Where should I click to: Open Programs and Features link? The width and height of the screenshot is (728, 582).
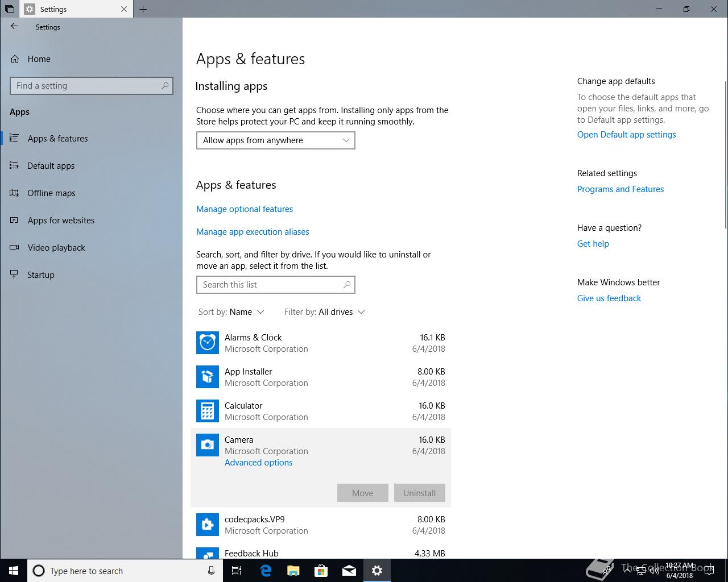621,189
